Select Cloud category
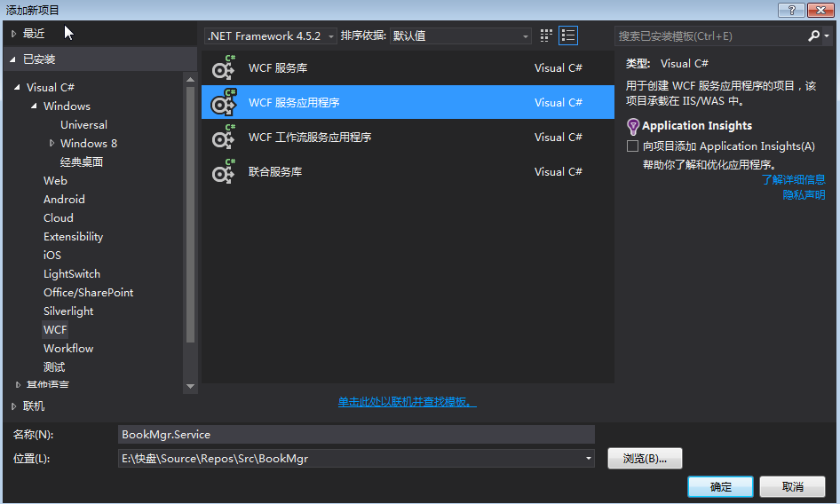The height and width of the screenshot is (504, 840). click(59, 218)
